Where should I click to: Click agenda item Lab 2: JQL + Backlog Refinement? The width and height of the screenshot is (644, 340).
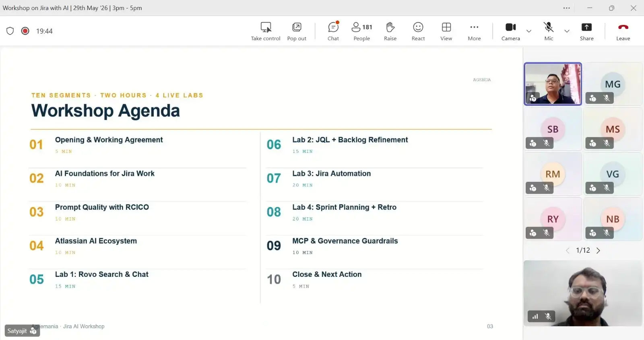point(350,140)
